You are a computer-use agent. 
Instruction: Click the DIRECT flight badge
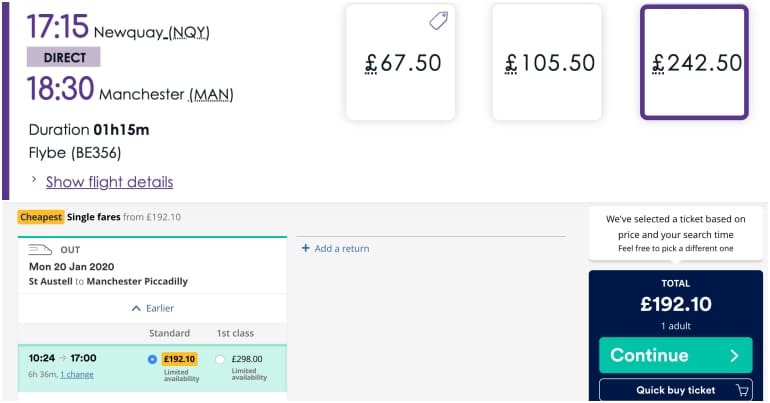coord(64,57)
